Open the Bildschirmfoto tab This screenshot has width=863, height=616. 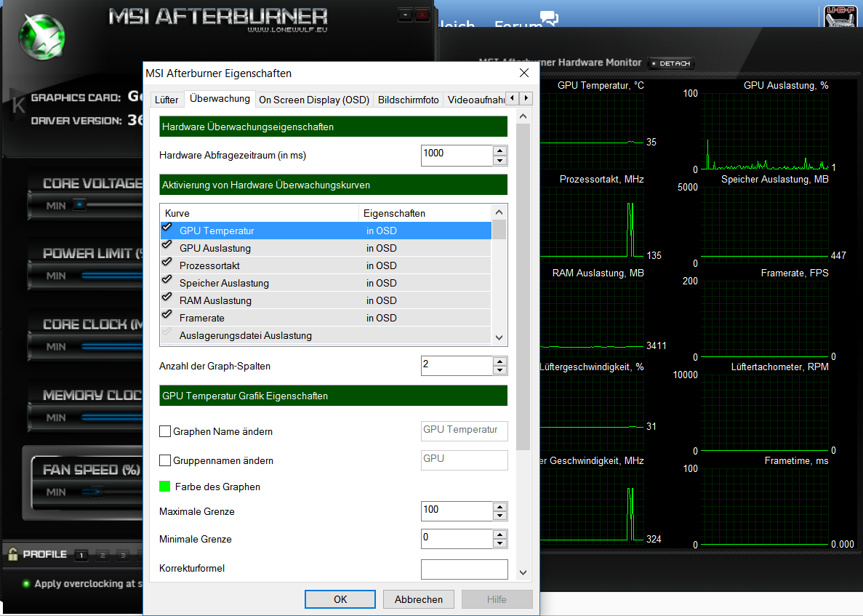click(408, 100)
